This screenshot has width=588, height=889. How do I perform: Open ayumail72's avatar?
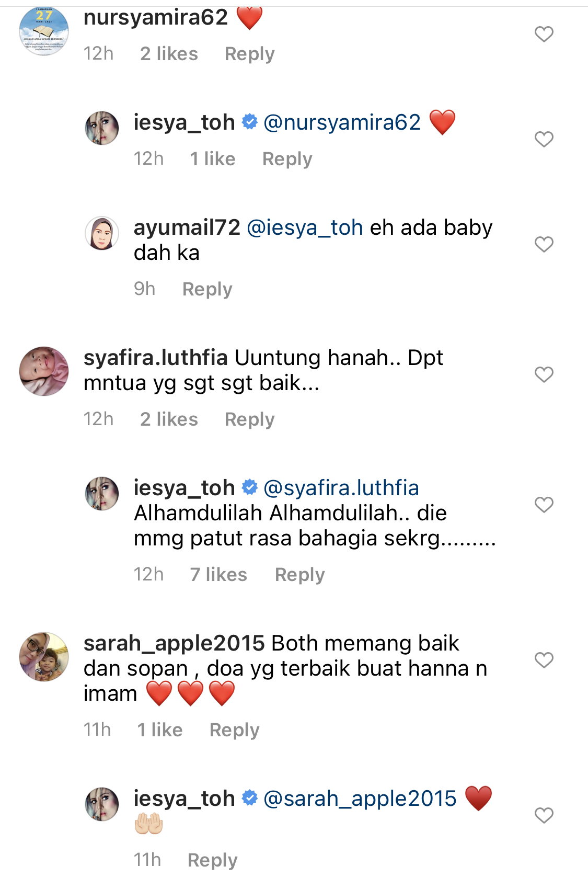tap(102, 233)
